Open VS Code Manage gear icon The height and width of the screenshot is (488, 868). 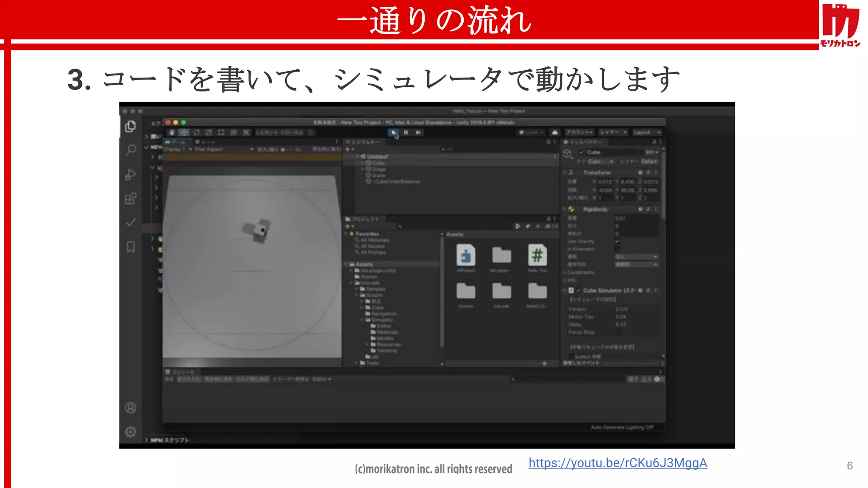131,432
